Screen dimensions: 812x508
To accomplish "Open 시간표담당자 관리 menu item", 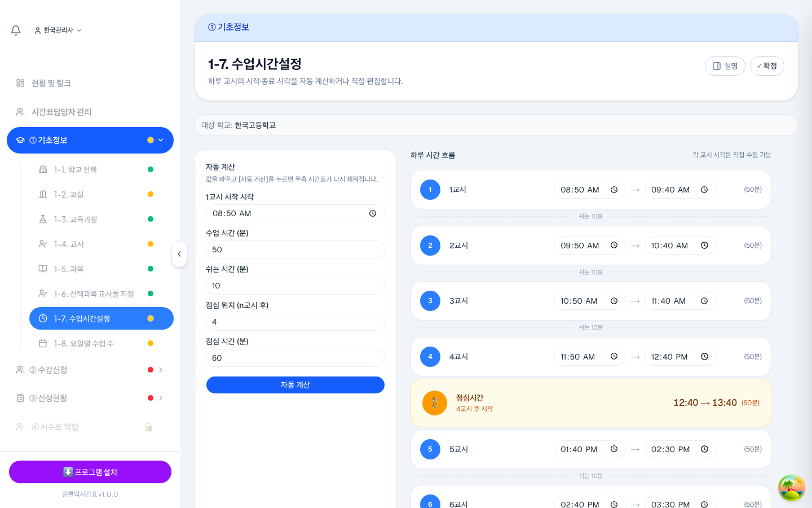I will pyautogui.click(x=90, y=112).
